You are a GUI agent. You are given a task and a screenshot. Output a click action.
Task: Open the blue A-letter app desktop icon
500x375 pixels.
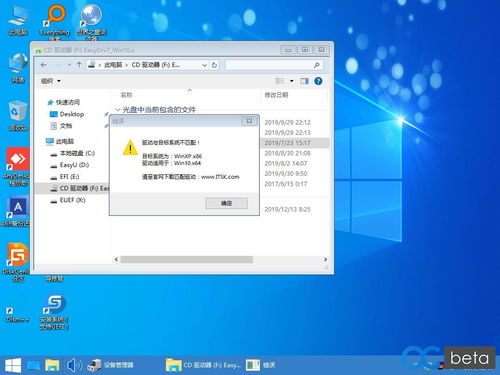coord(17,212)
